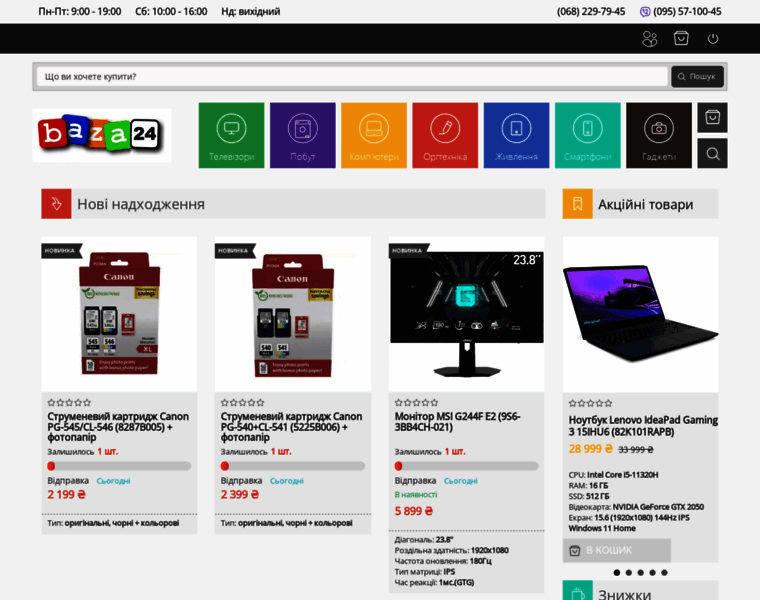Open the Canon PG-545/CL-546 cartridge product image
The width and height of the screenshot is (760, 600).
click(119, 314)
